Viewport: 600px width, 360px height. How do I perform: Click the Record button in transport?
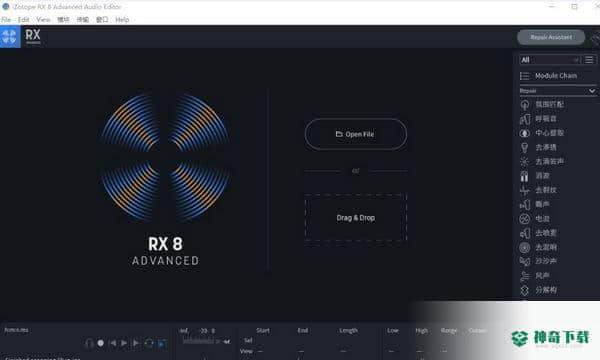[101, 343]
